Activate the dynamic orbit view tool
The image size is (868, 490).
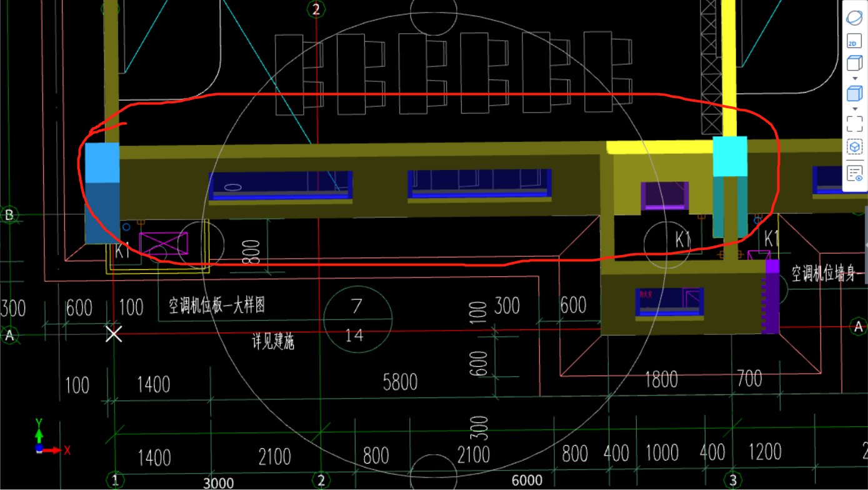(854, 18)
